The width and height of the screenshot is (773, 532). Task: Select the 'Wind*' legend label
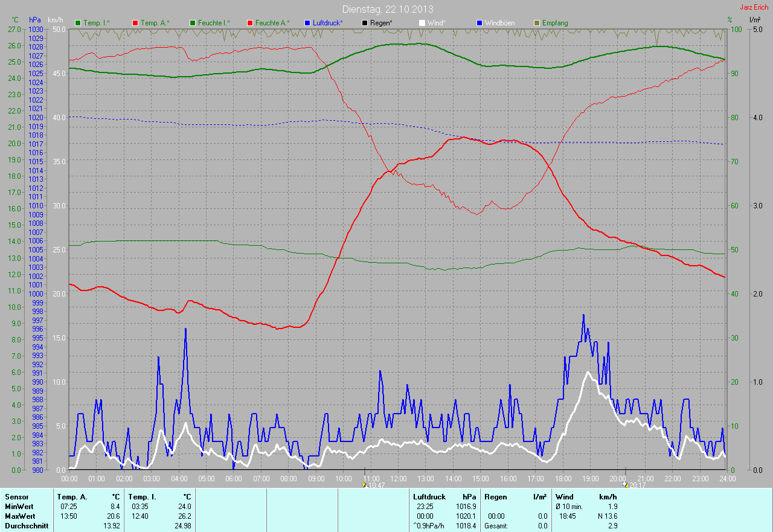[x=437, y=23]
